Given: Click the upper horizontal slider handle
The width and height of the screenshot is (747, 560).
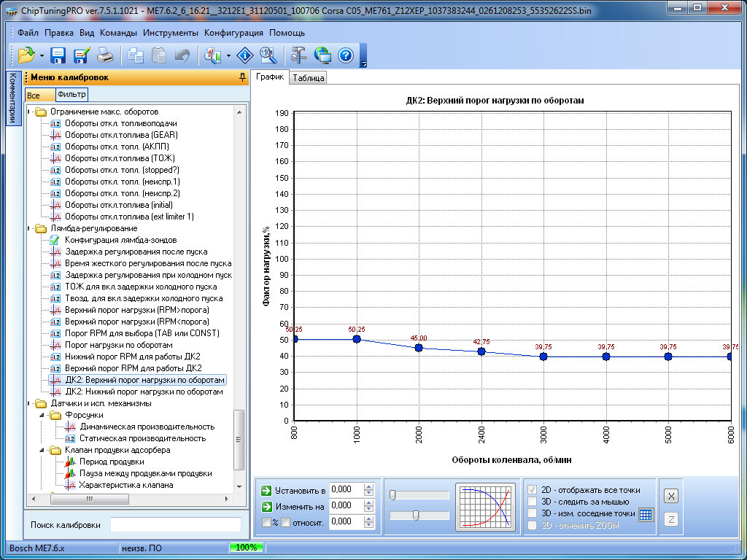Looking at the screenshot, I should 392,496.
